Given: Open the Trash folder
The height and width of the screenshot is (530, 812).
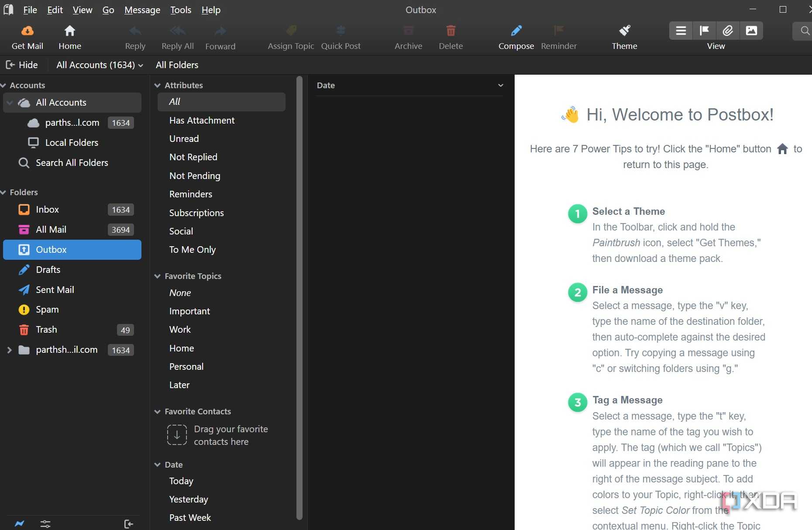Looking at the screenshot, I should pyautogui.click(x=72, y=330).
